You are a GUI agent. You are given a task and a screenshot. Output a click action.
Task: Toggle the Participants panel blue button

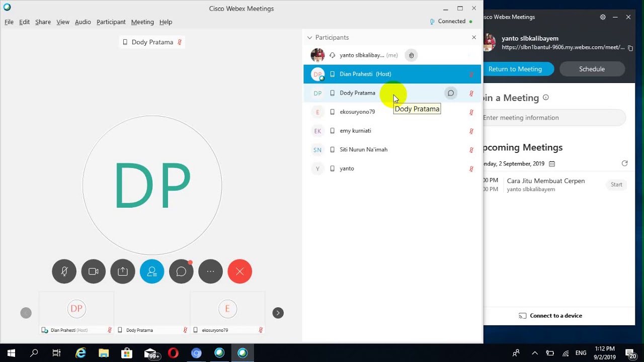152,271
